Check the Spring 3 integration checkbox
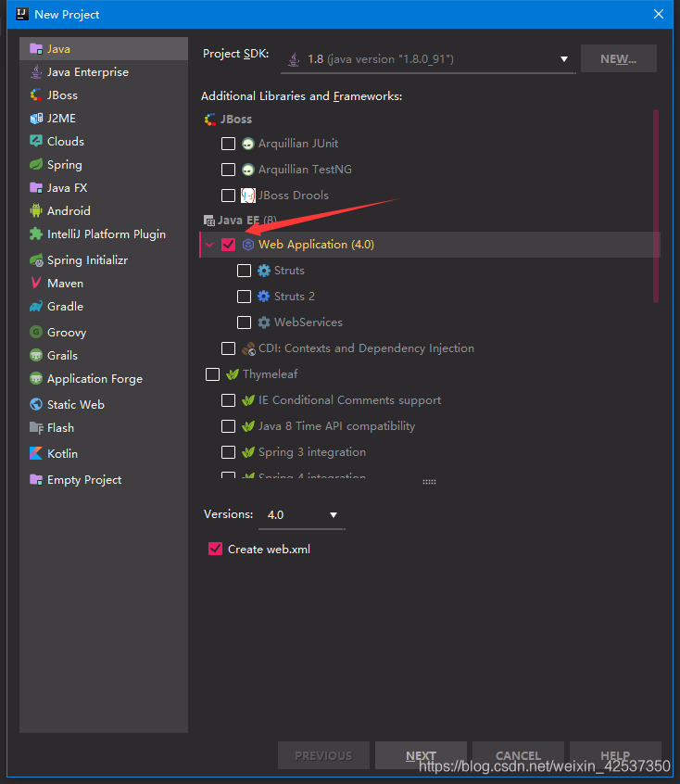 coord(228,452)
